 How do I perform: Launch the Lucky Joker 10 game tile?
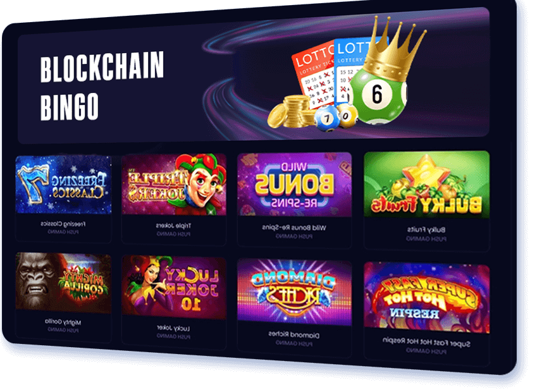coord(174,287)
